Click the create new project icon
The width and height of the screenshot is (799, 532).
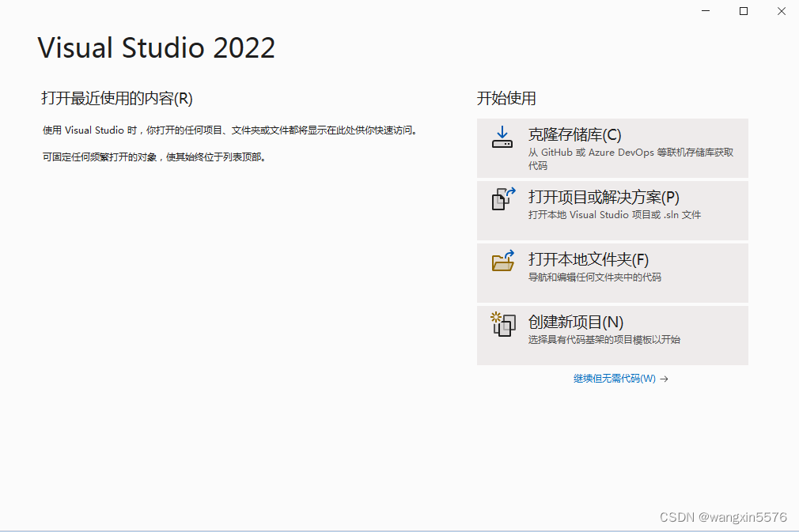coord(503,324)
